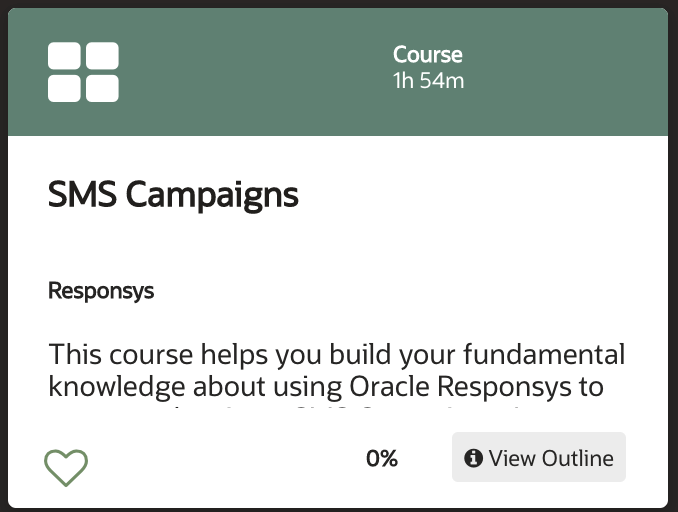Screen dimensions: 678x512
Task: Click the top-right square of grid icon
Action: click(x=102, y=56)
